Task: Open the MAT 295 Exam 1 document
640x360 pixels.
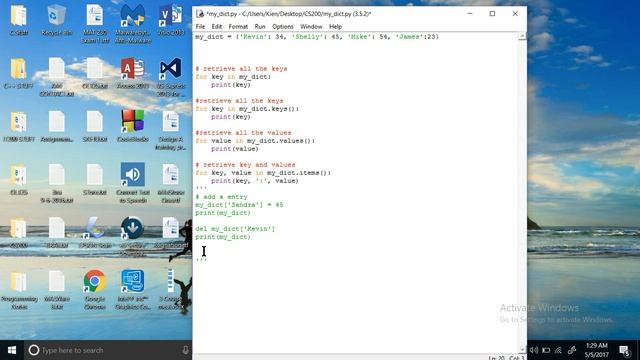Action: click(x=95, y=24)
